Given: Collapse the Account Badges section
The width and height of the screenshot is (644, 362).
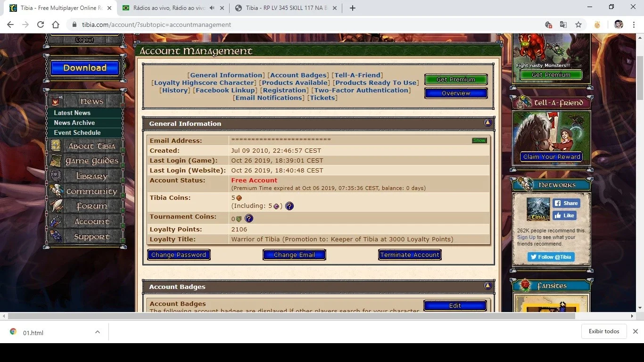Looking at the screenshot, I should click(x=488, y=286).
